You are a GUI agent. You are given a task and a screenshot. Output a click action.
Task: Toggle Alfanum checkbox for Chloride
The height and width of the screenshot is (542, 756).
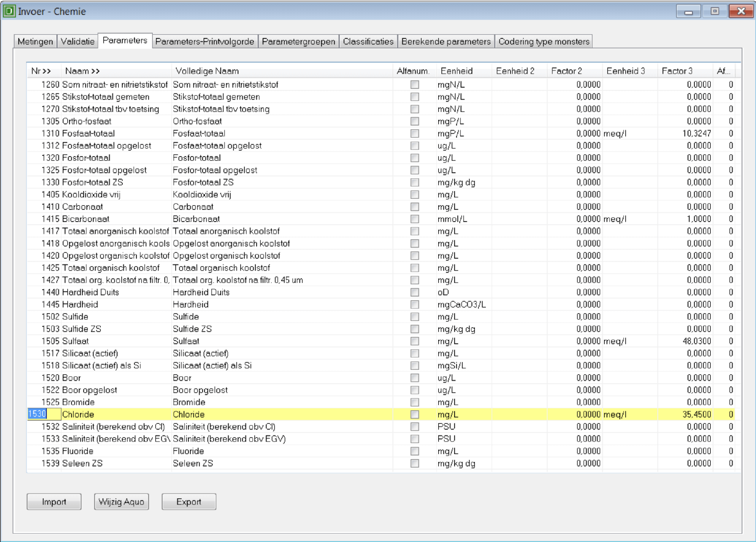(415, 414)
